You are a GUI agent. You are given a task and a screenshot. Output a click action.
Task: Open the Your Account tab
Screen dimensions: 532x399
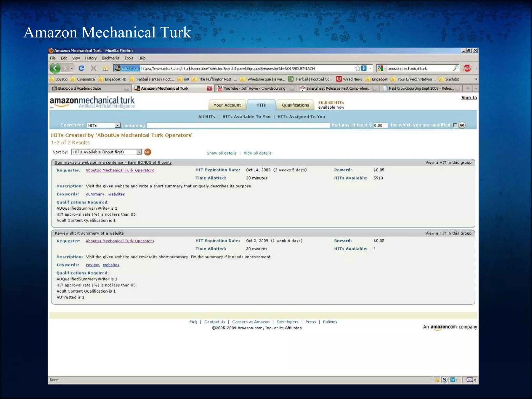[x=227, y=105]
